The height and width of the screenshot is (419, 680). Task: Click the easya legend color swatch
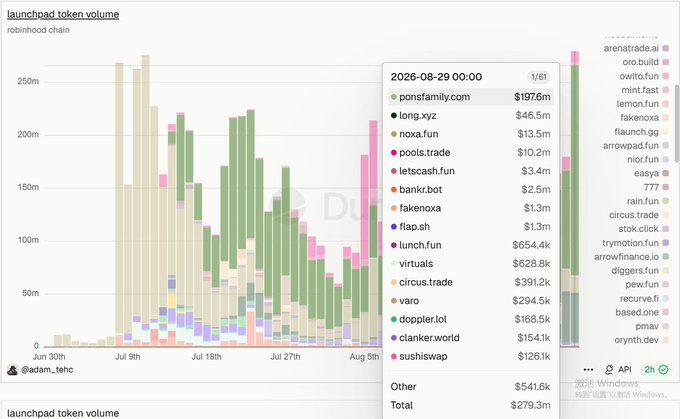[665, 173]
